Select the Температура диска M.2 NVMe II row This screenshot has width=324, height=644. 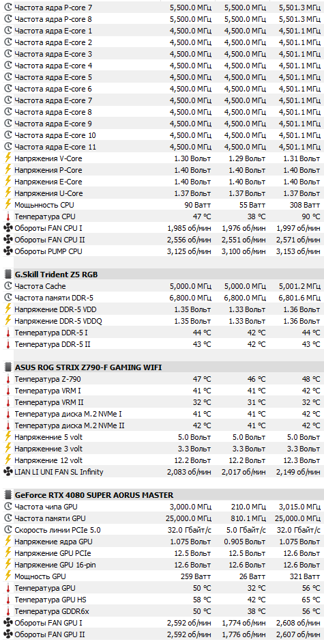click(x=162, y=425)
